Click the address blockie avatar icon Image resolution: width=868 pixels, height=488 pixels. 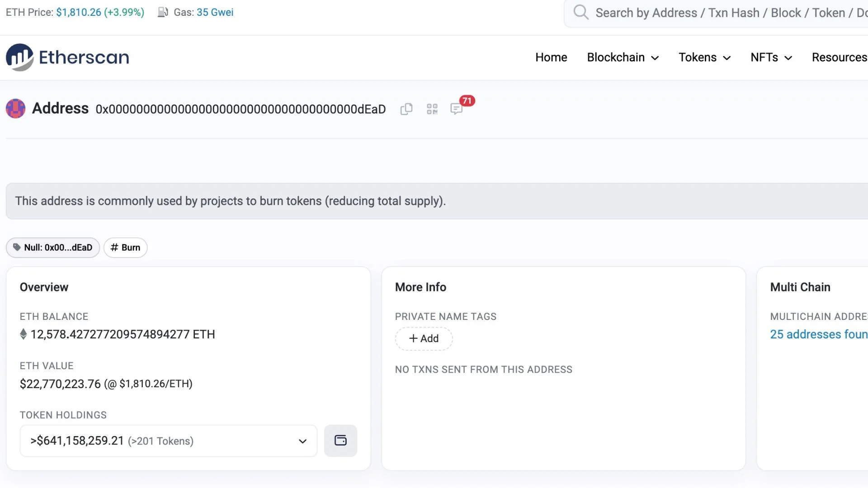point(15,109)
